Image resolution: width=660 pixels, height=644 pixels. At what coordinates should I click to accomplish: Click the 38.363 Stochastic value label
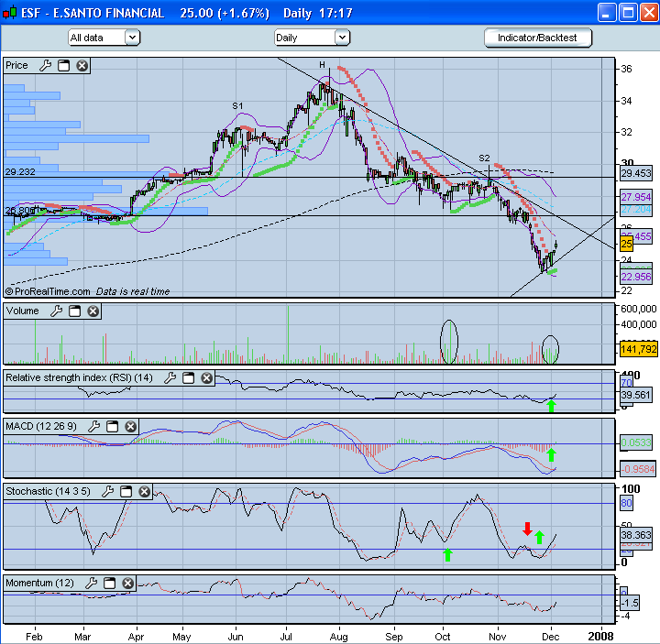point(636,535)
